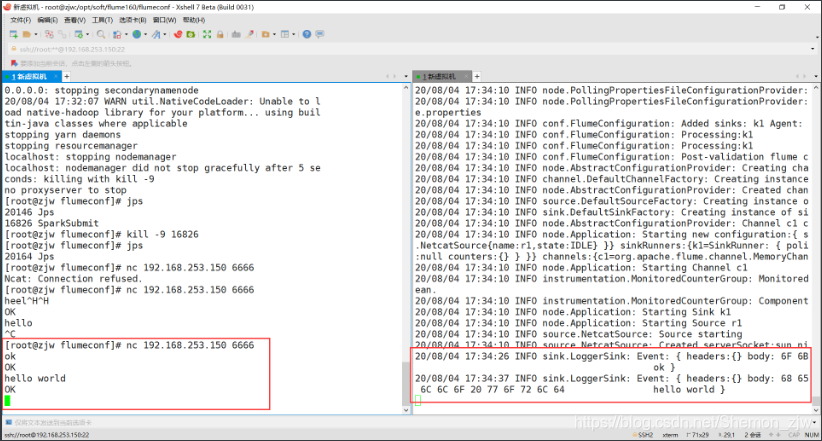Expand the session properties dropdown arrow
Viewport: 822px width, 441px height.
tap(87, 35)
